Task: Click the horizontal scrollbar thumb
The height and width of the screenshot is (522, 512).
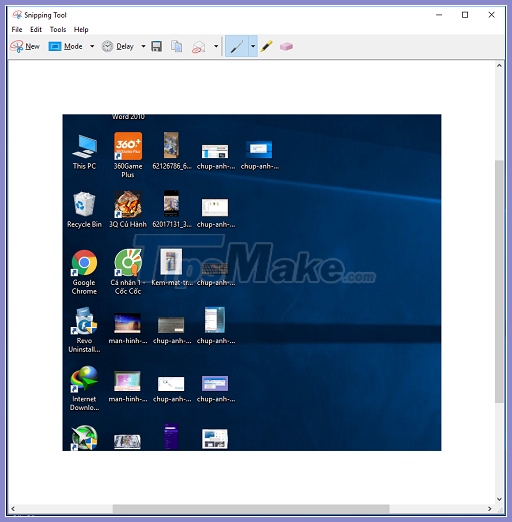Action: click(x=251, y=509)
